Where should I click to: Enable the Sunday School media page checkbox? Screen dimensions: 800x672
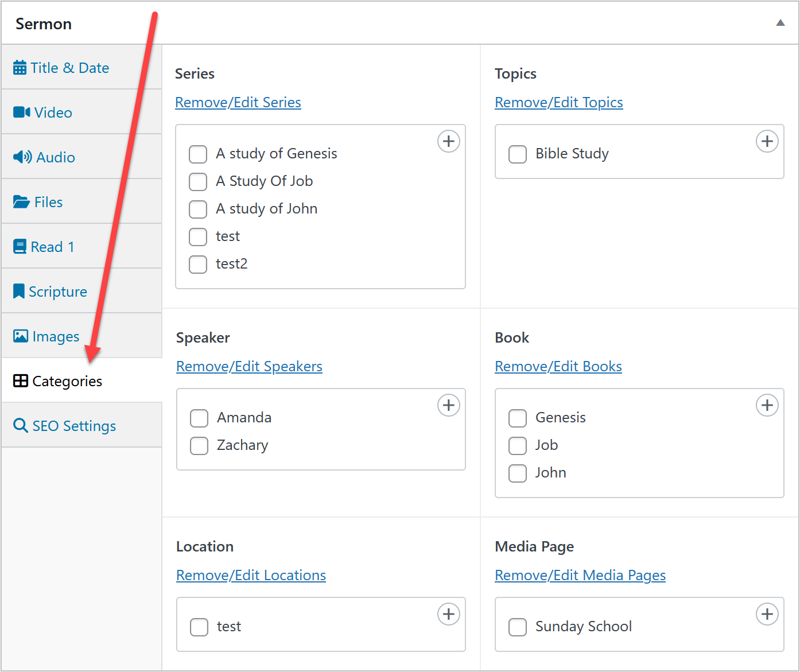click(x=518, y=627)
